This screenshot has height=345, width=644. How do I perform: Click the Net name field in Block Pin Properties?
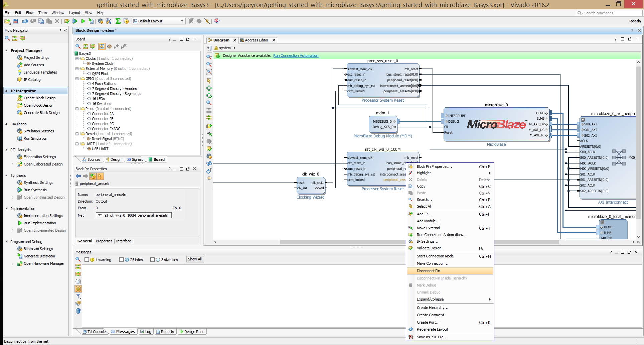pos(134,215)
